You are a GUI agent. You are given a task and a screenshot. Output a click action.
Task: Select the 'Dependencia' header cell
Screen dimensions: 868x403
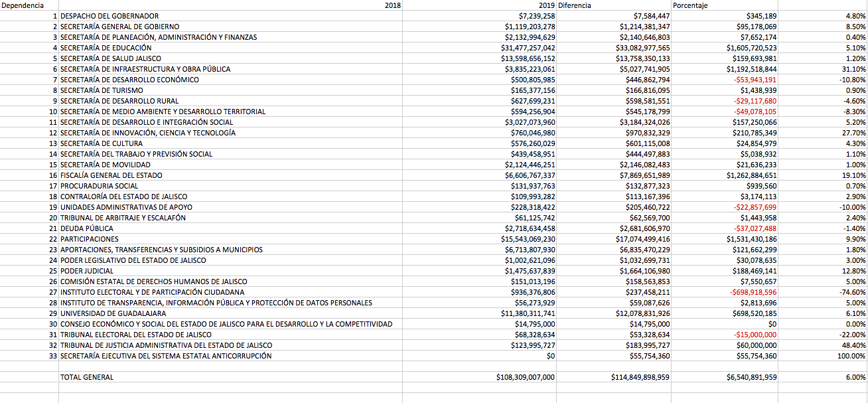29,5
